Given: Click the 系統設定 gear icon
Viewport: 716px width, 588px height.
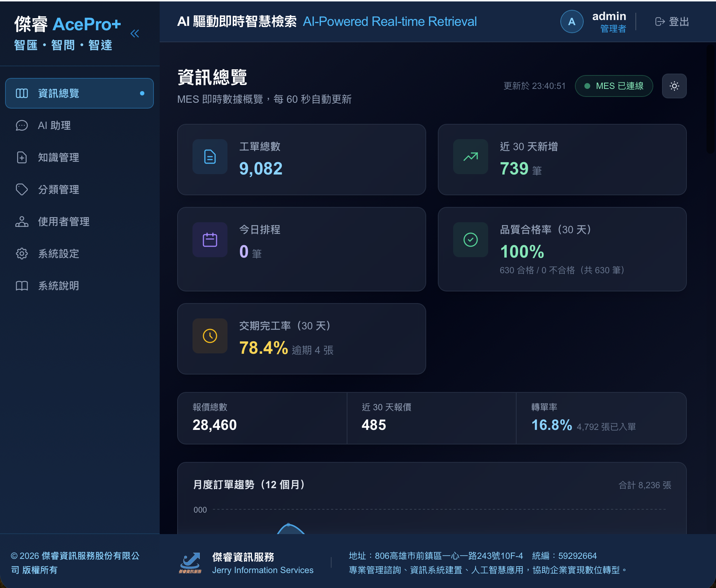Looking at the screenshot, I should [x=22, y=254].
